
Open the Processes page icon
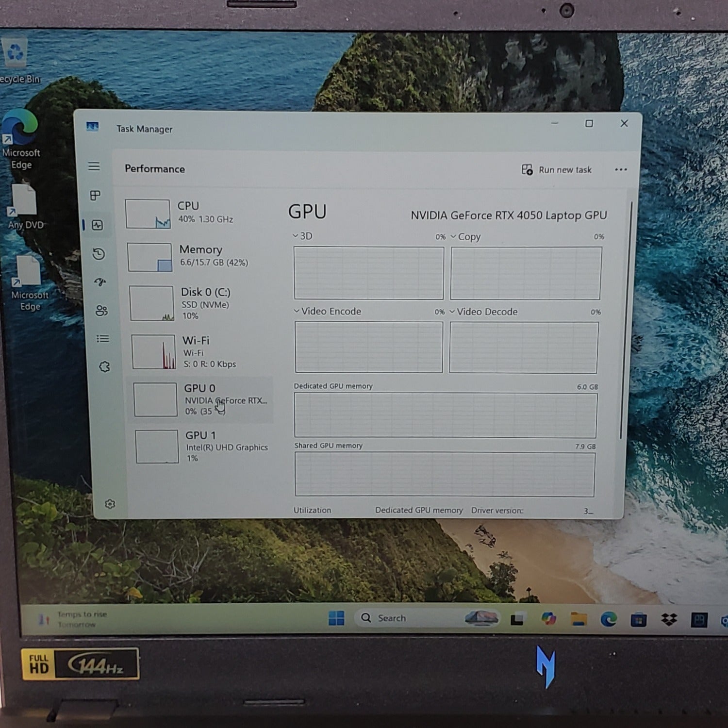[95, 195]
